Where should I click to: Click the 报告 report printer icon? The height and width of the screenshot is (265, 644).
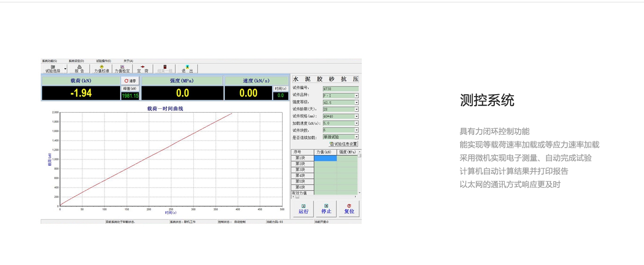pyautogui.click(x=79, y=69)
